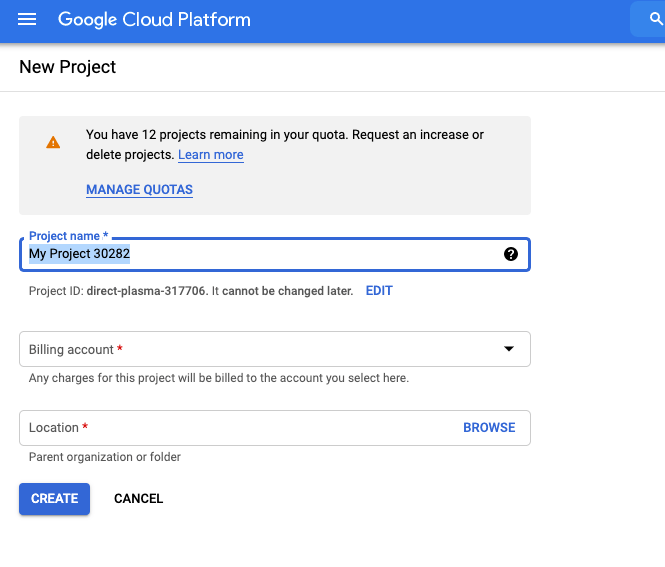This screenshot has width=665, height=567.
Task: Expand the Billing account dropdown
Action: (275, 349)
